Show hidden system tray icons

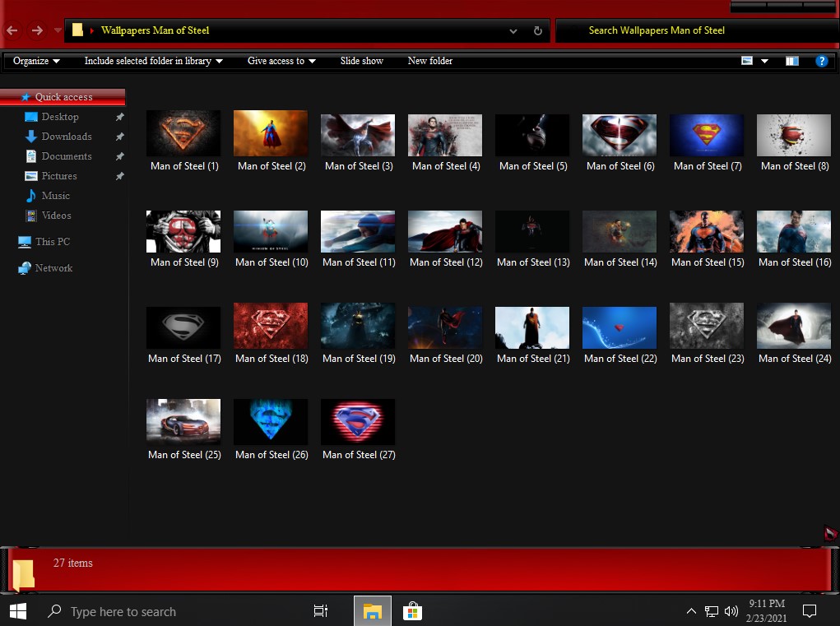click(x=691, y=611)
